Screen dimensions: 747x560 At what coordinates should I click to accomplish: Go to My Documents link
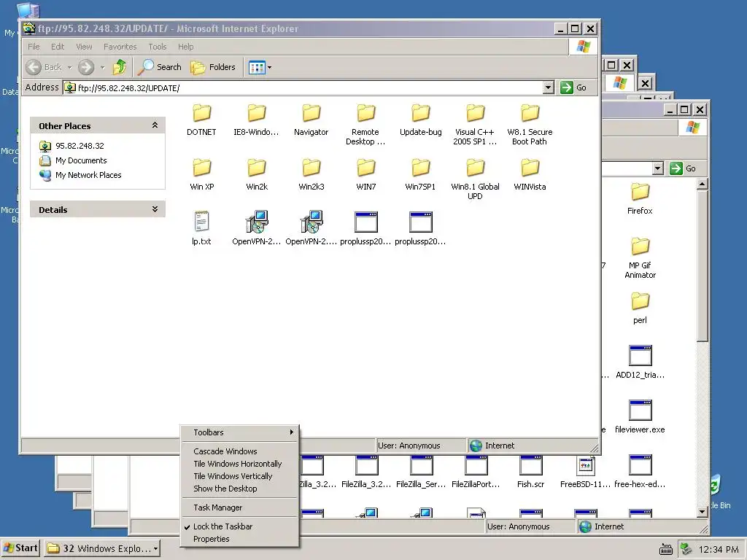[x=81, y=160]
